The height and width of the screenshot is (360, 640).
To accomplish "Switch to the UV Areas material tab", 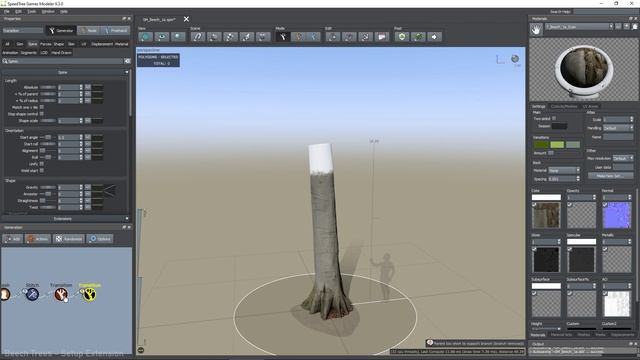I will pyautogui.click(x=590, y=107).
